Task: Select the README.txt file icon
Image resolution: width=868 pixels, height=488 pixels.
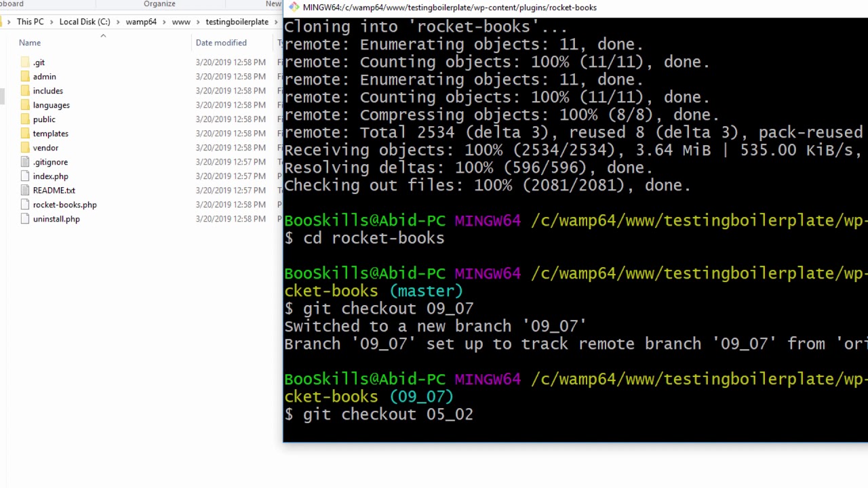Action: coord(25,190)
